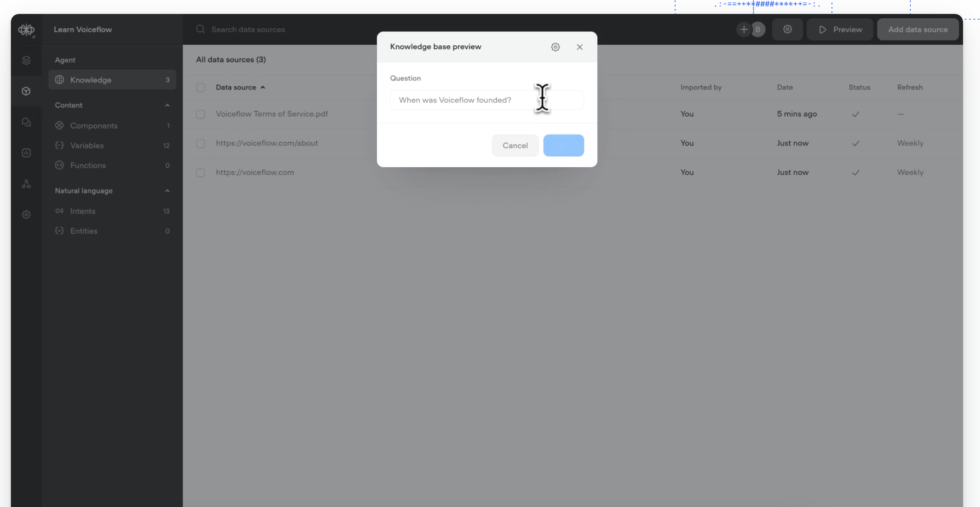Open the chat transcripts icon in left rail
This screenshot has height=507, width=980.
click(x=26, y=122)
